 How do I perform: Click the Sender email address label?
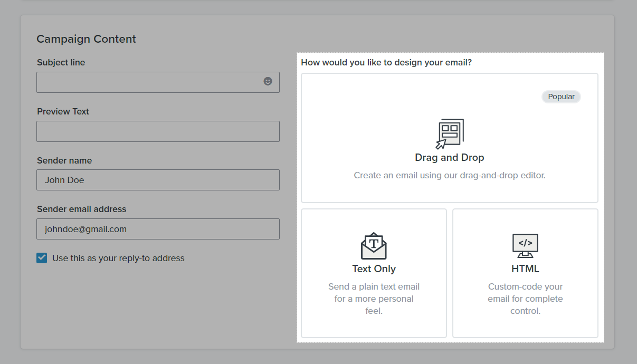pyautogui.click(x=82, y=209)
